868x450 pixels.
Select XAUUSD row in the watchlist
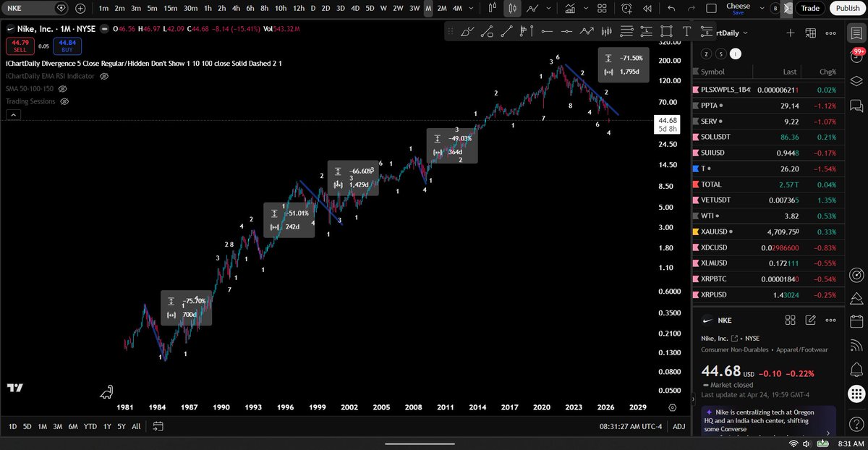[x=767, y=232]
